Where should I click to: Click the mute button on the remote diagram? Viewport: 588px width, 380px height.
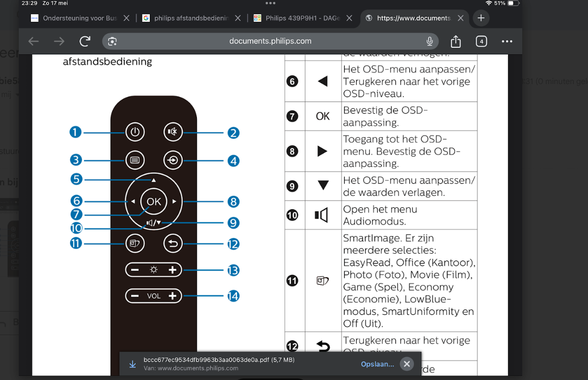[173, 132]
